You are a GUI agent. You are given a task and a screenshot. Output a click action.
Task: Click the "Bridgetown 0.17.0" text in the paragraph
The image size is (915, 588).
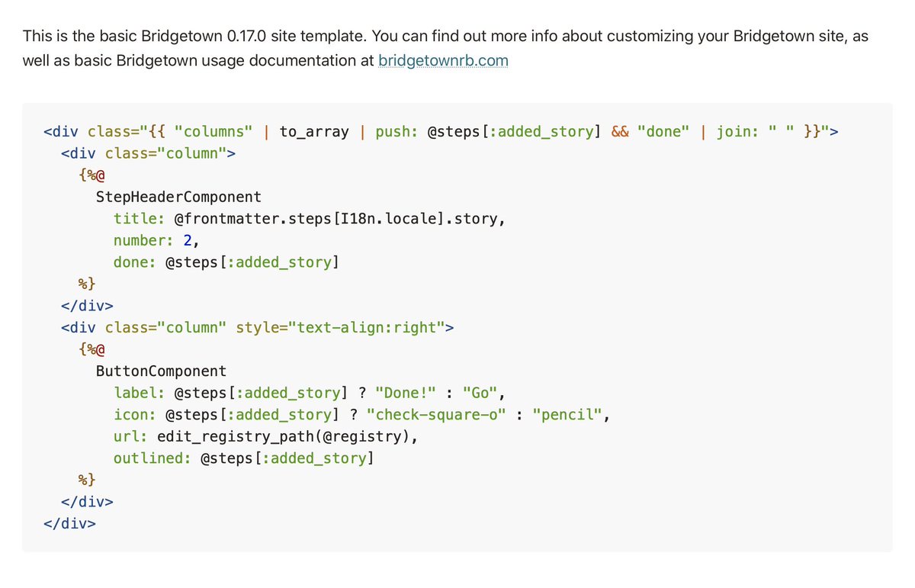pos(182,36)
